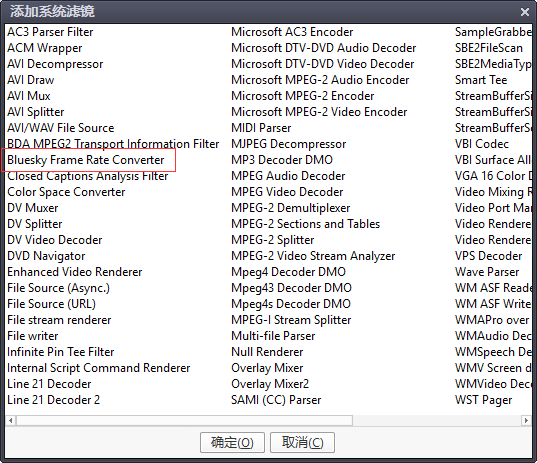Screen dimensions: 537x463
Task: Select Overlay Mixer2 in list
Action: (x=270, y=384)
